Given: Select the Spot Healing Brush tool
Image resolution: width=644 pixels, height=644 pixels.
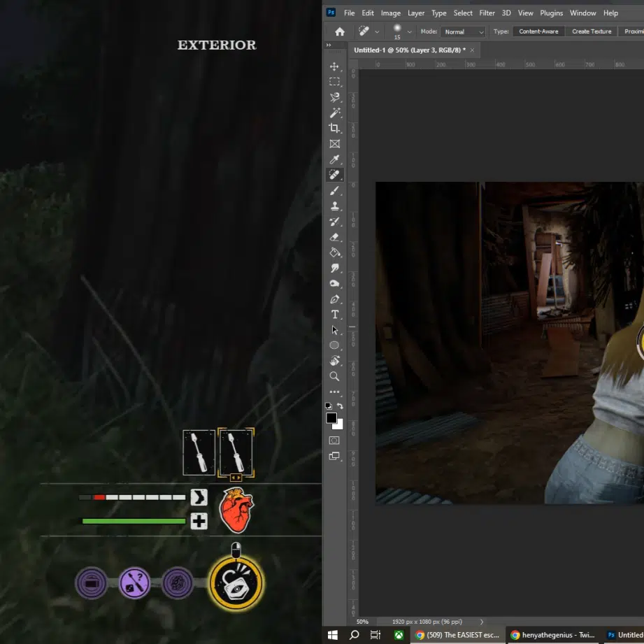Looking at the screenshot, I should click(x=334, y=175).
